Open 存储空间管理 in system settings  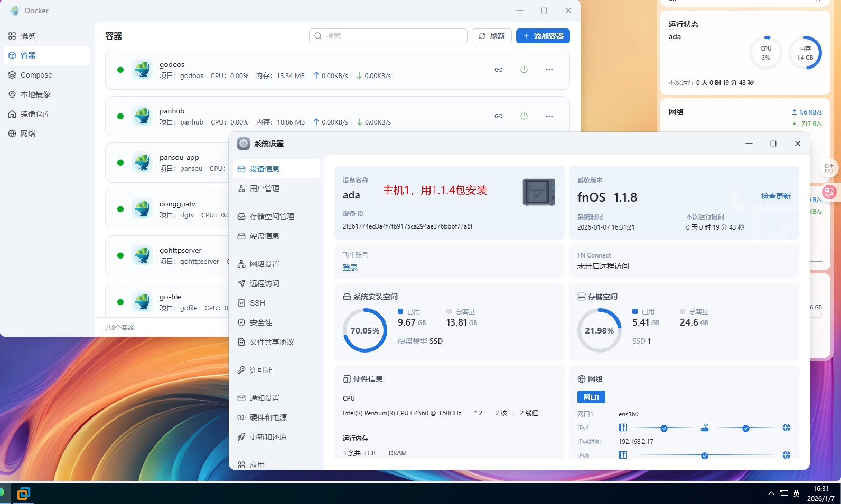click(x=276, y=216)
